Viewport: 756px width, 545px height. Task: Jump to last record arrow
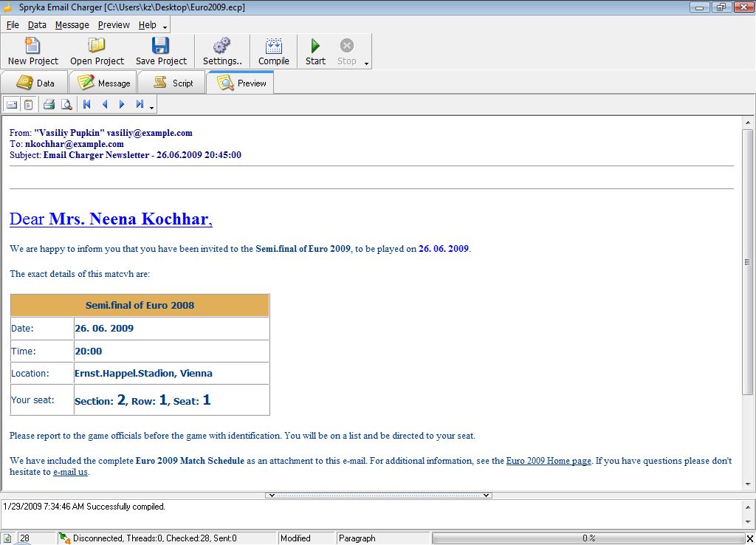(140, 104)
